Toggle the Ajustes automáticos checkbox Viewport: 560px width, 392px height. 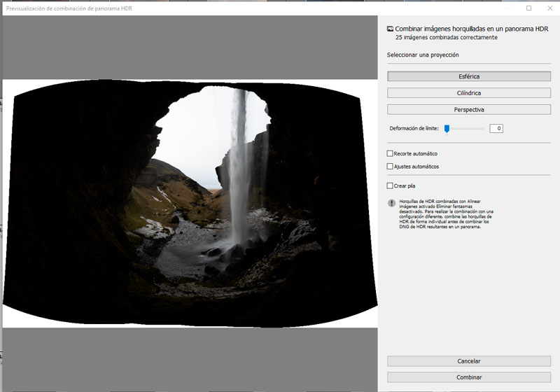(391, 167)
